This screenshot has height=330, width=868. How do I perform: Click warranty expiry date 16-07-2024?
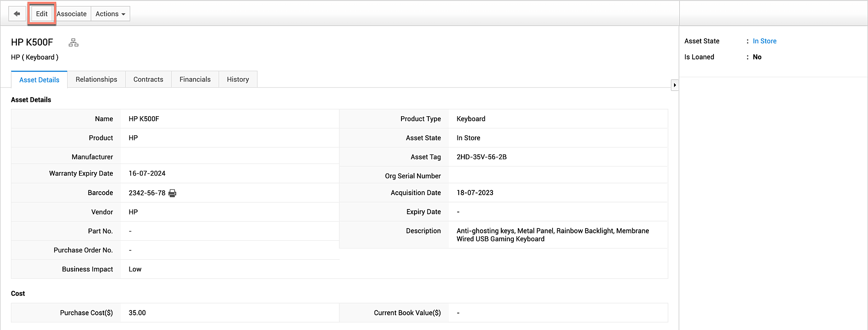[x=147, y=173]
